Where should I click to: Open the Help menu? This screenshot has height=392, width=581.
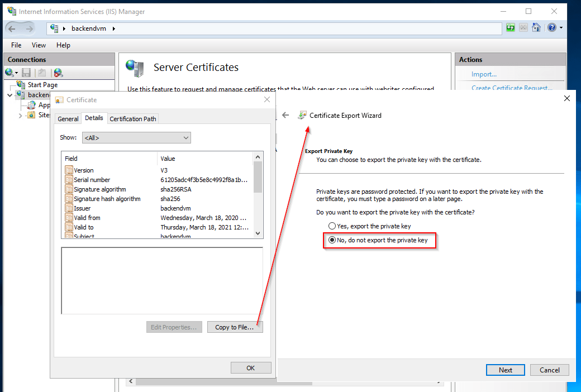(x=63, y=45)
